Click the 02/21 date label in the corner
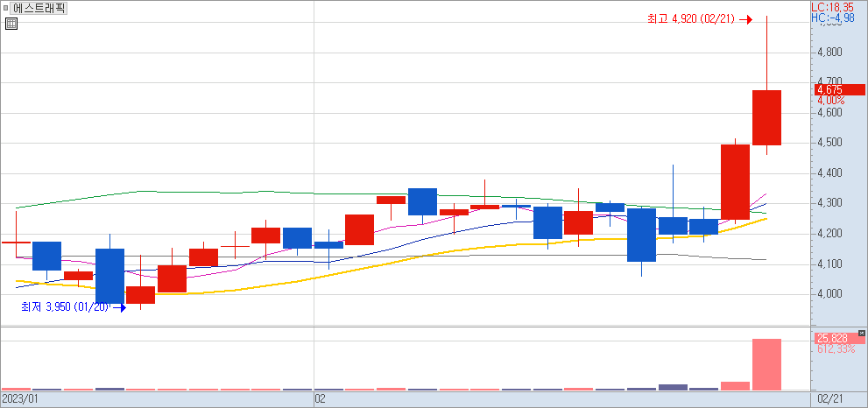The width and height of the screenshot is (868, 408). (x=829, y=398)
